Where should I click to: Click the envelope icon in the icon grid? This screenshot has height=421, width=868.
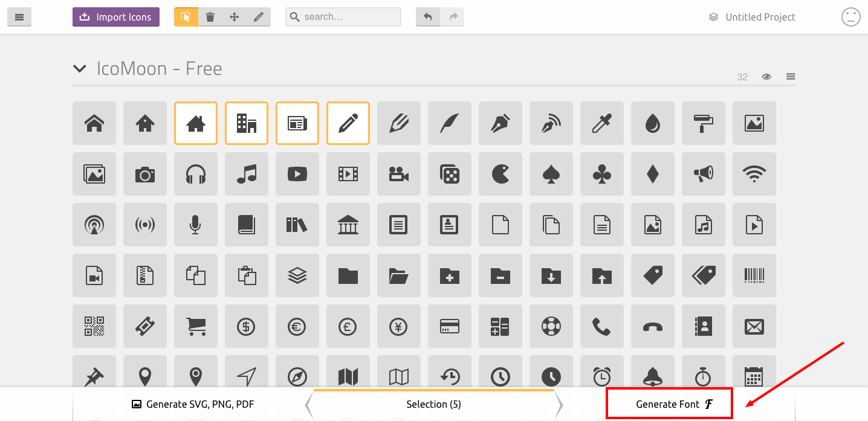click(x=754, y=326)
